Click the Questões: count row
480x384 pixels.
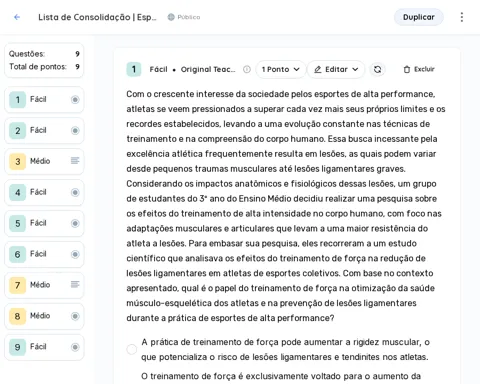pos(44,54)
